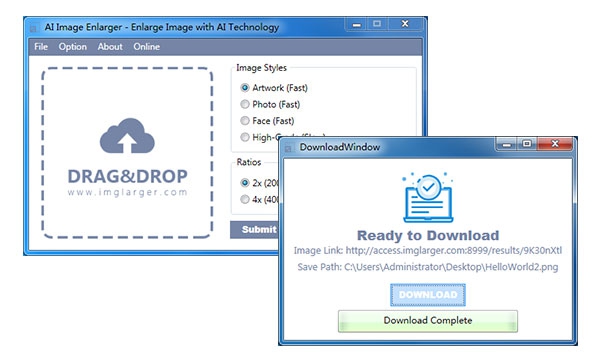This screenshot has width=600, height=362.
Task: Choose the High-Grade style radio button
Action: (x=245, y=137)
